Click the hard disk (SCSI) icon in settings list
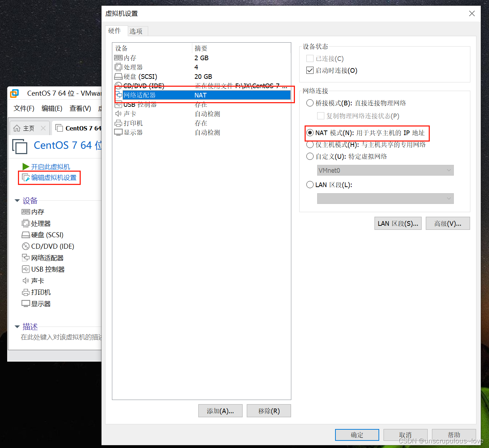Viewport: 489px width, 448px height. click(x=118, y=76)
